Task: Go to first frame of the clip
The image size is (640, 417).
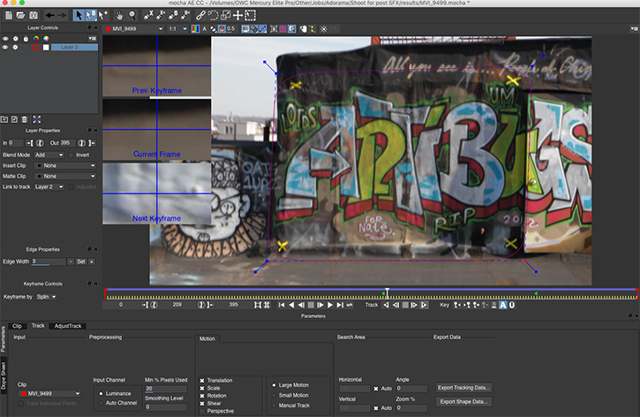Action: click(x=282, y=305)
